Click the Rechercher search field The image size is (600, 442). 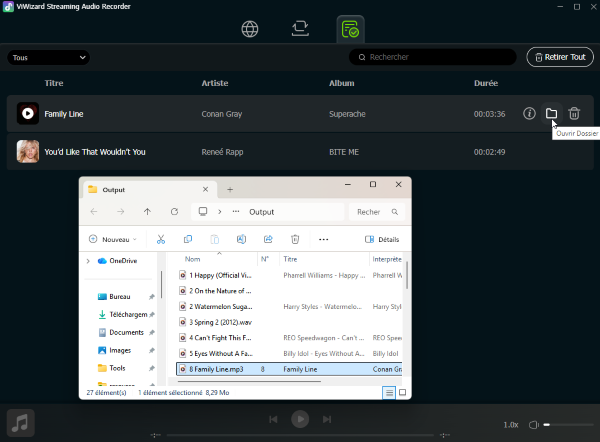[x=440, y=58]
